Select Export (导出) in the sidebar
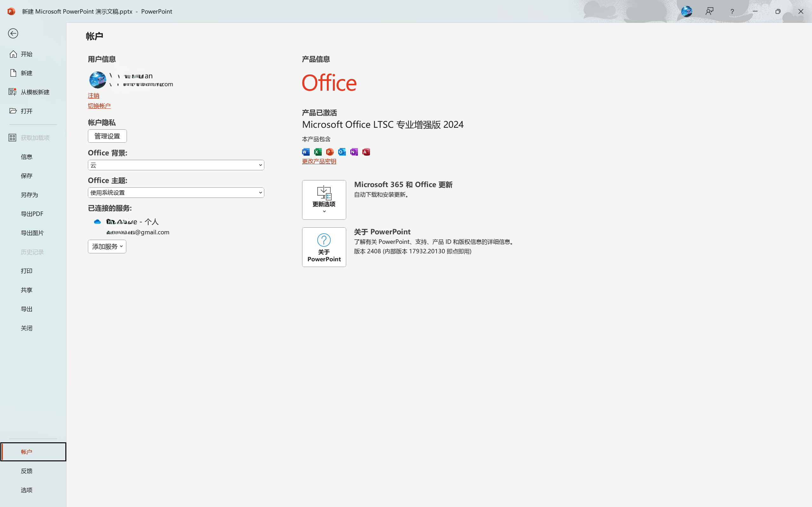 pyautogui.click(x=33, y=309)
